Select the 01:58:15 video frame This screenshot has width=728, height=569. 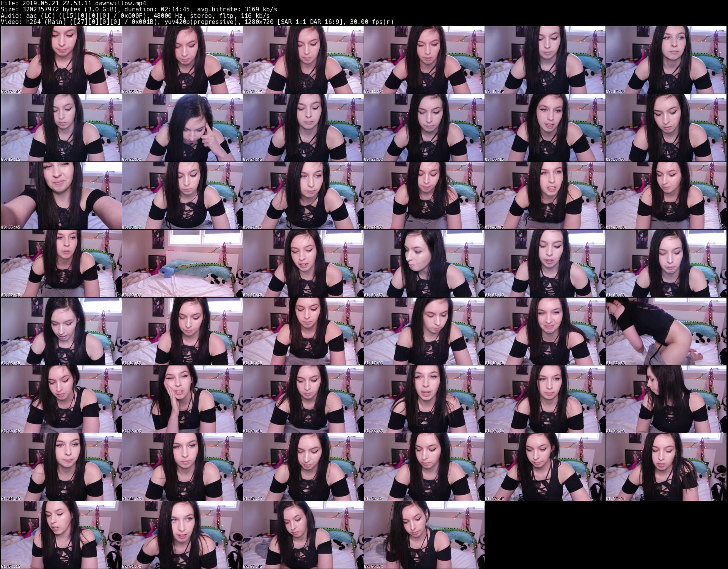pyautogui.click(x=61, y=535)
